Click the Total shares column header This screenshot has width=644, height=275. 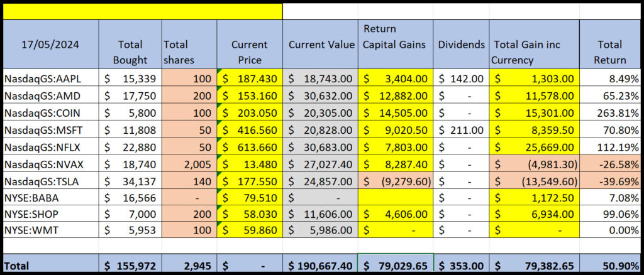(x=189, y=44)
